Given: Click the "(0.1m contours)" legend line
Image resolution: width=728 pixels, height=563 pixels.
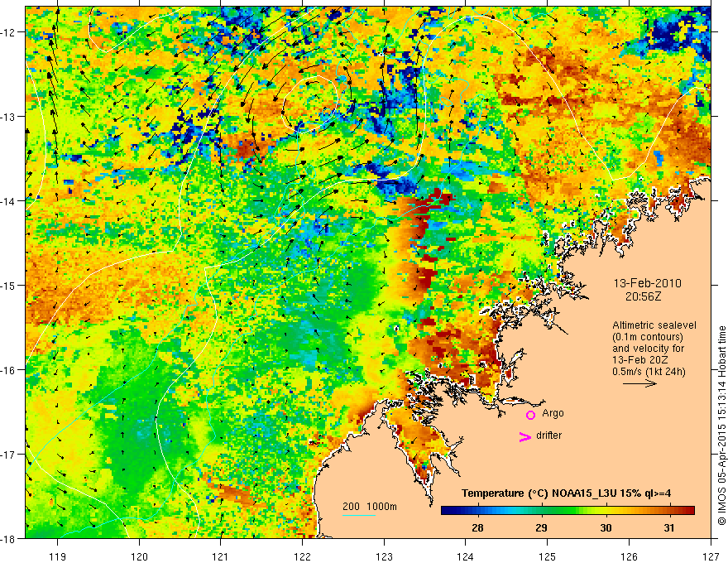Looking at the screenshot, I should pos(648,337).
